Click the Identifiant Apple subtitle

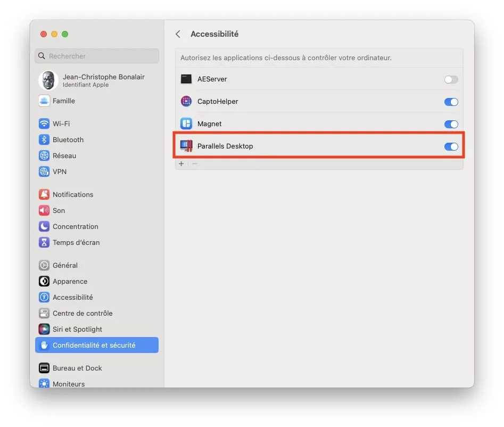tap(86, 85)
